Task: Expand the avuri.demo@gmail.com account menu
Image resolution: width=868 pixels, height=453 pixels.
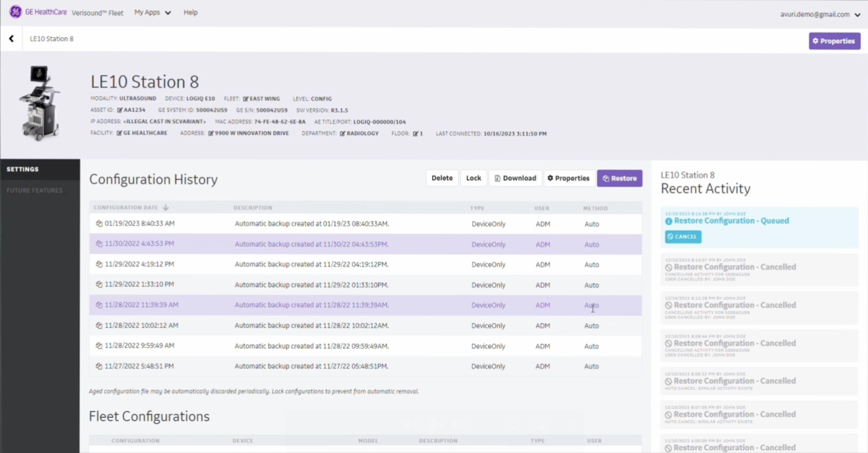Action: click(x=820, y=14)
